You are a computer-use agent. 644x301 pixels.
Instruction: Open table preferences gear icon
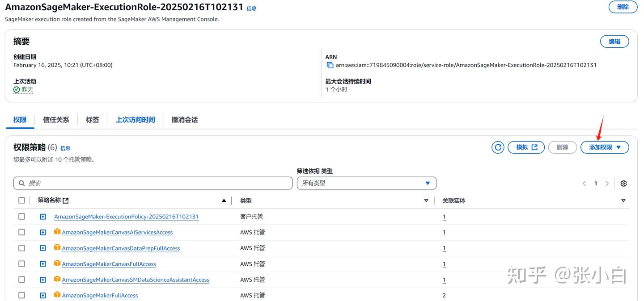(624, 184)
